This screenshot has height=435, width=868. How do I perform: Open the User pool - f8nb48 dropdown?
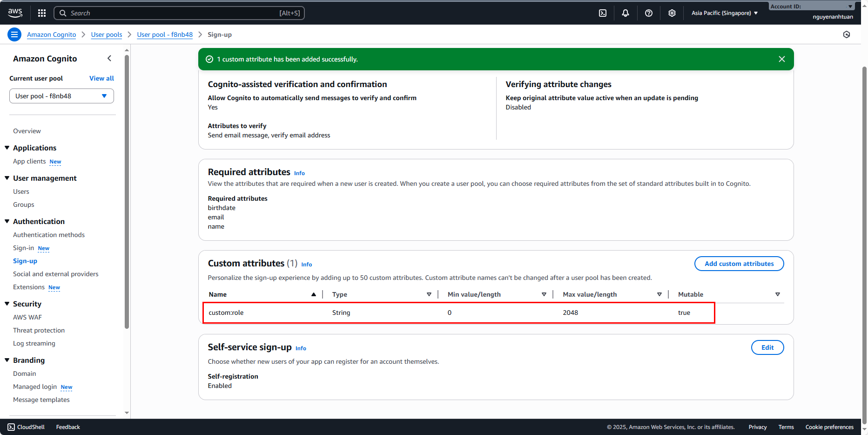(x=61, y=96)
